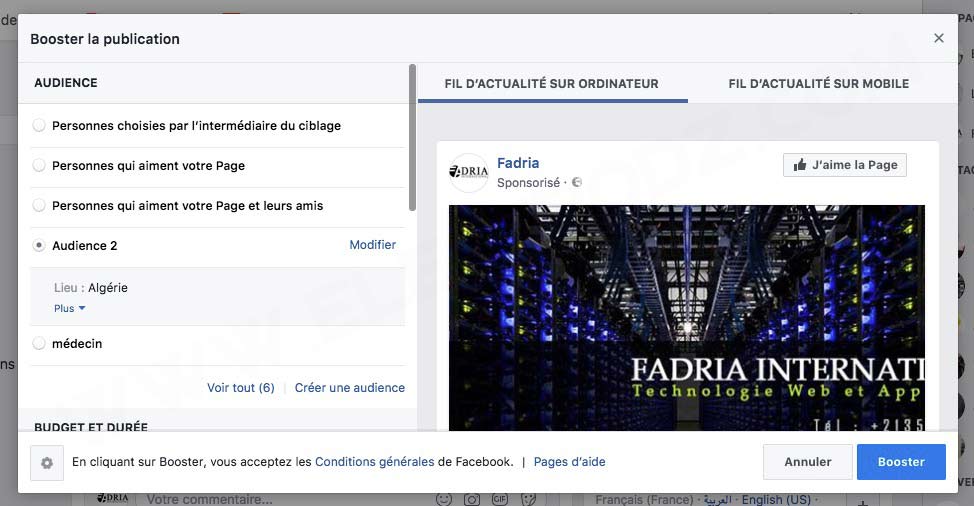Open Conditions générales link
Screen dimensions: 974x506
click(x=375, y=462)
